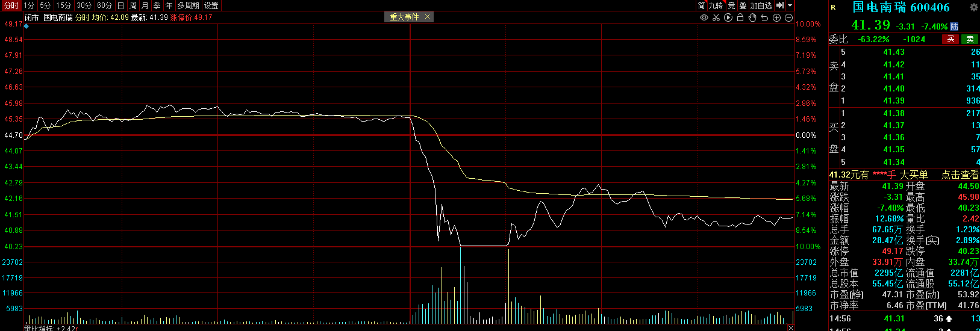
Task: Click the red 买 buy button
Action: [950, 39]
